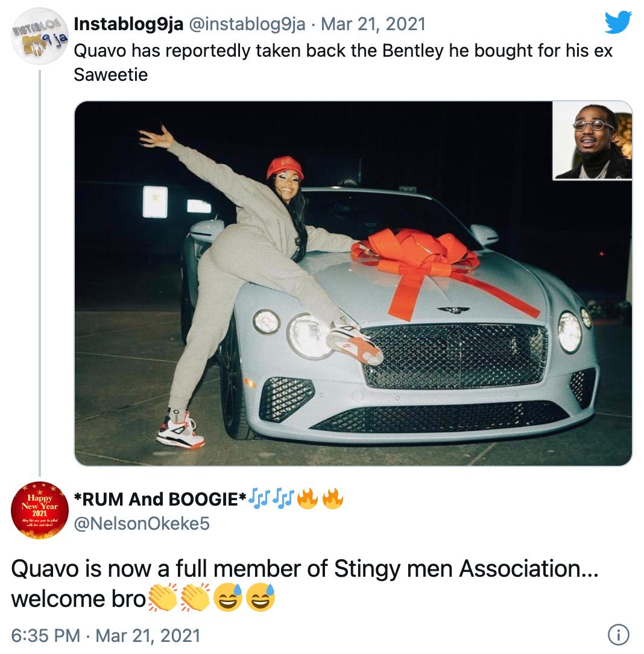Open the @NelsonOkeke5 handle
This screenshot has height=654, width=644.
142,524
